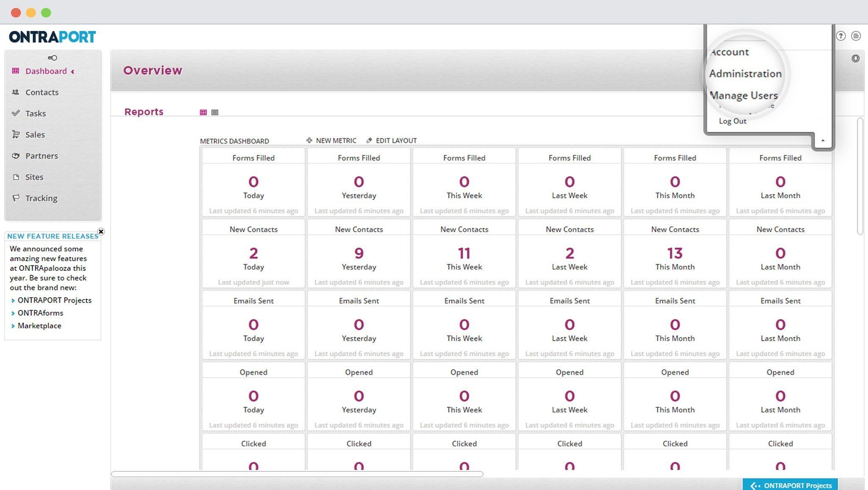The width and height of the screenshot is (868, 490).
Task: Click the pin icon in Overview header
Action: click(x=855, y=58)
